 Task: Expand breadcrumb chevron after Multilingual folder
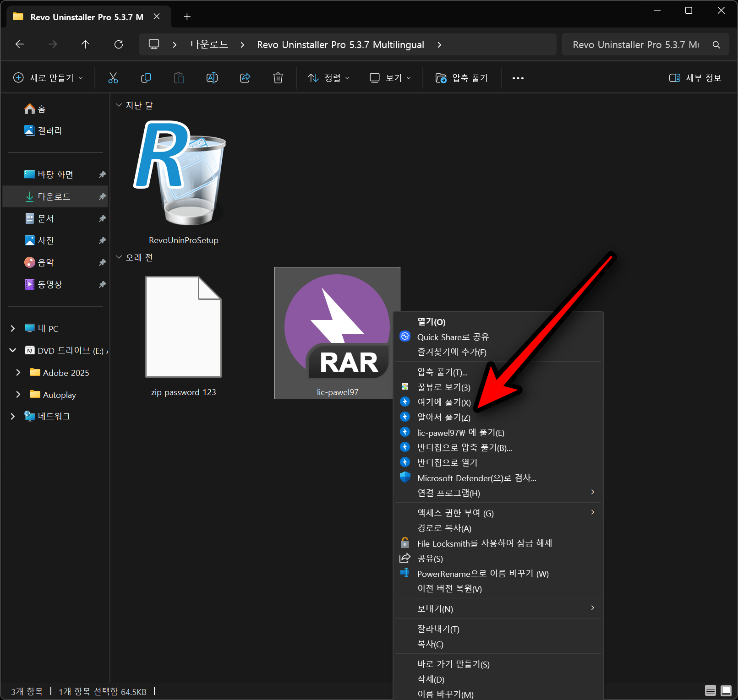coord(439,45)
